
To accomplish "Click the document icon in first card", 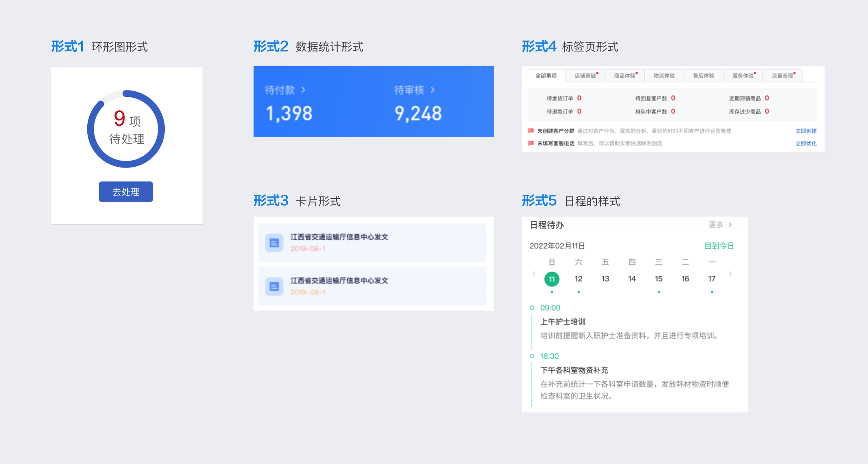I will (274, 243).
